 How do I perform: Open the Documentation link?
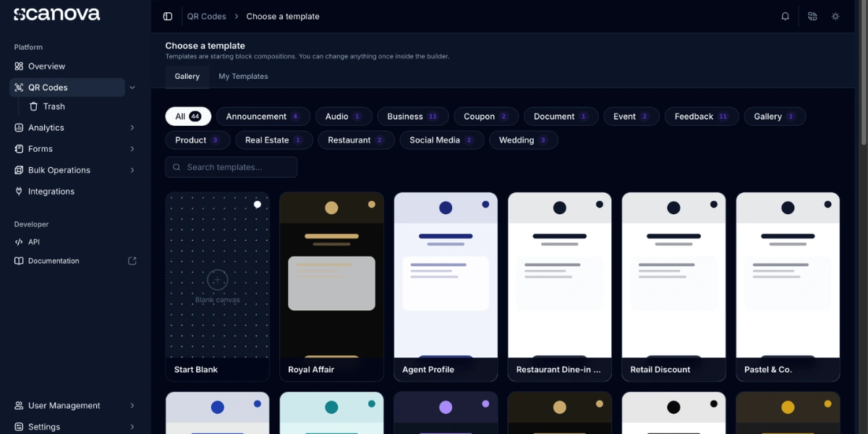(54, 261)
